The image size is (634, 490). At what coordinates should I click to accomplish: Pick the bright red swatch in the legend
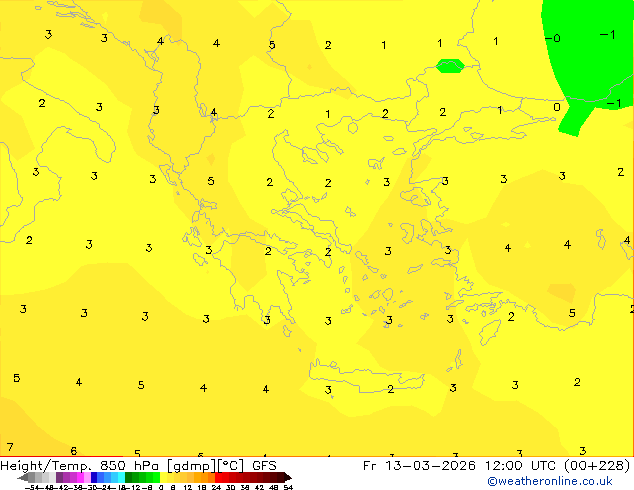218,477
